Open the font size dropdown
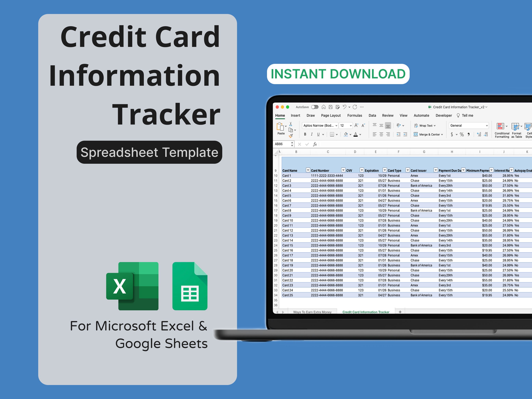532x399 pixels. (x=351, y=126)
